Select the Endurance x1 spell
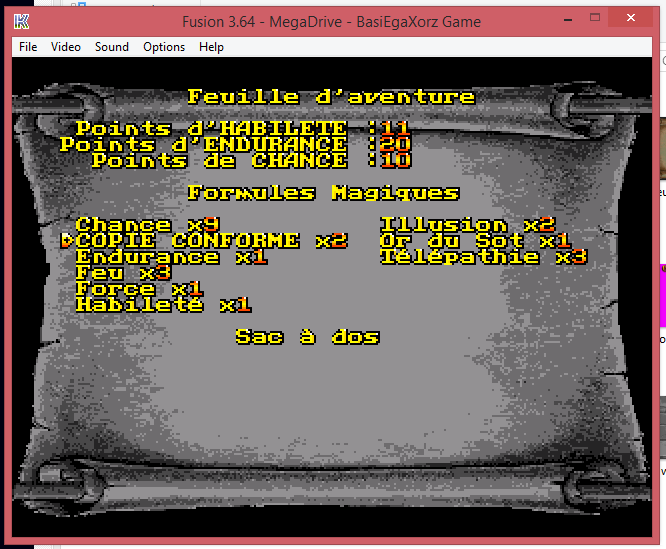This screenshot has width=666, height=549. coord(171,257)
